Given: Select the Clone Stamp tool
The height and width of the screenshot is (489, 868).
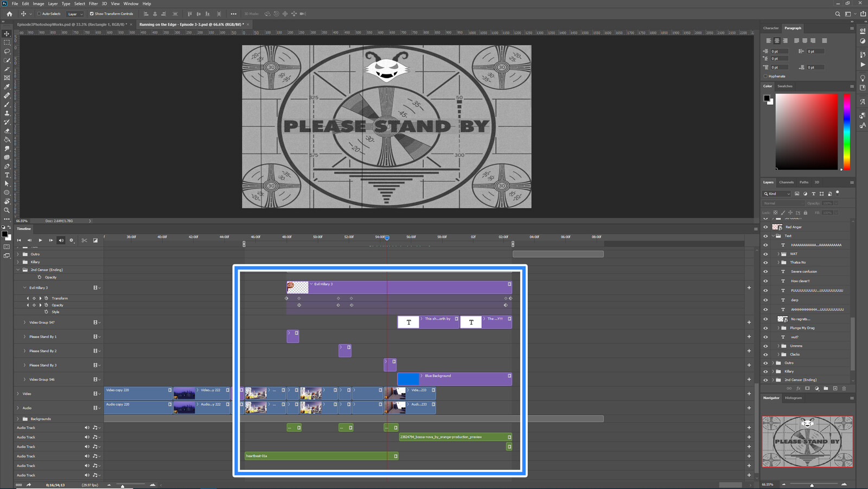Looking at the screenshot, I should coord(7,113).
